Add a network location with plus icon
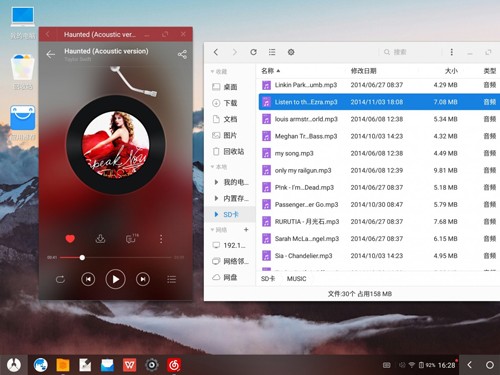Screen dimensions: 500x375 coord(246,230)
